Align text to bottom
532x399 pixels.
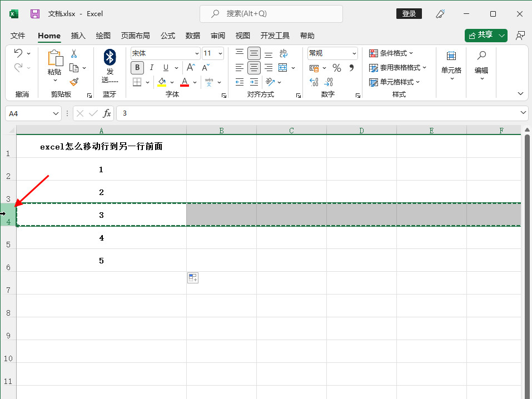coord(269,53)
